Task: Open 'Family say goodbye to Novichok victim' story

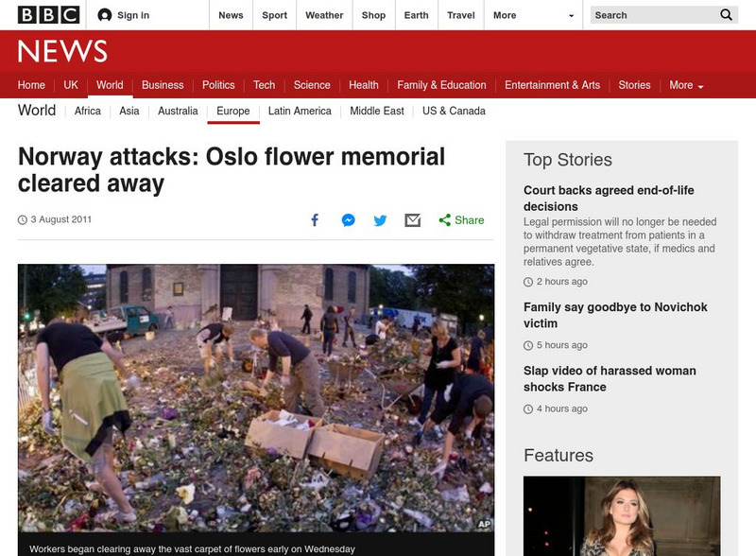Action: pyautogui.click(x=615, y=315)
